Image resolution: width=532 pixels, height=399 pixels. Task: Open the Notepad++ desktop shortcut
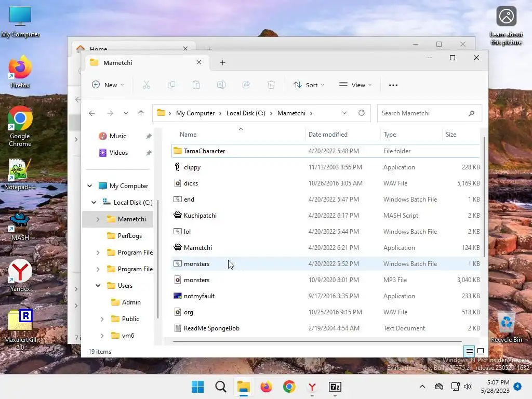20,175
